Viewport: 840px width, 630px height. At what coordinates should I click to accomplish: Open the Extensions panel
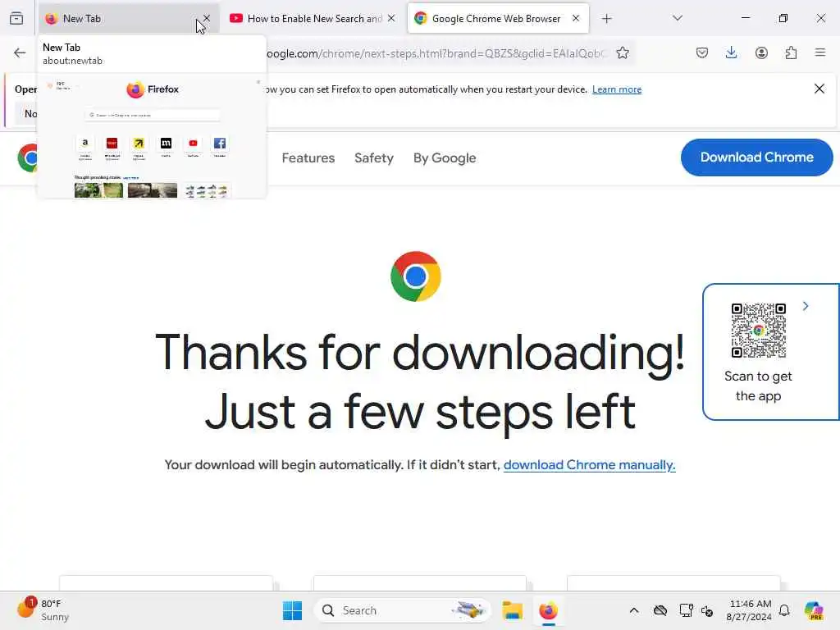tap(791, 52)
